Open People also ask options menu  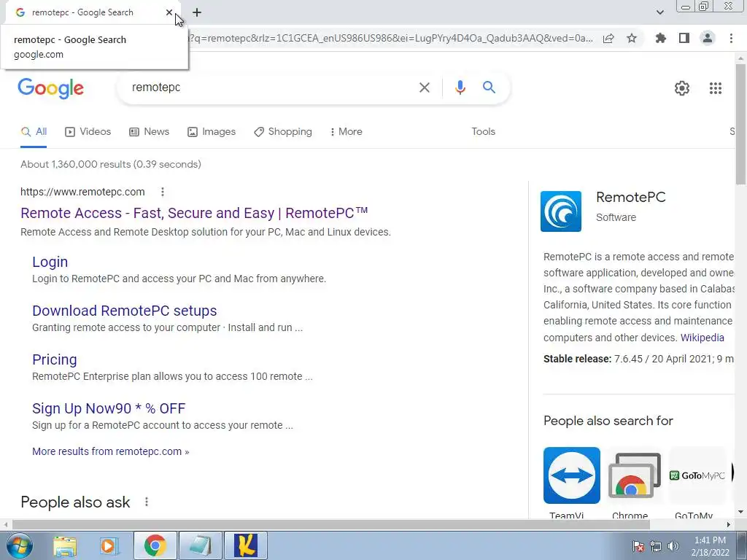tap(146, 502)
